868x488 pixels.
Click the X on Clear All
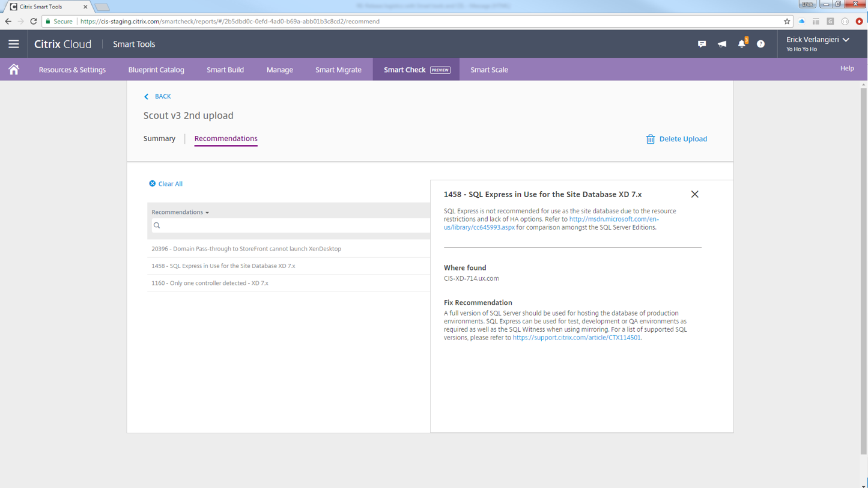coord(153,184)
